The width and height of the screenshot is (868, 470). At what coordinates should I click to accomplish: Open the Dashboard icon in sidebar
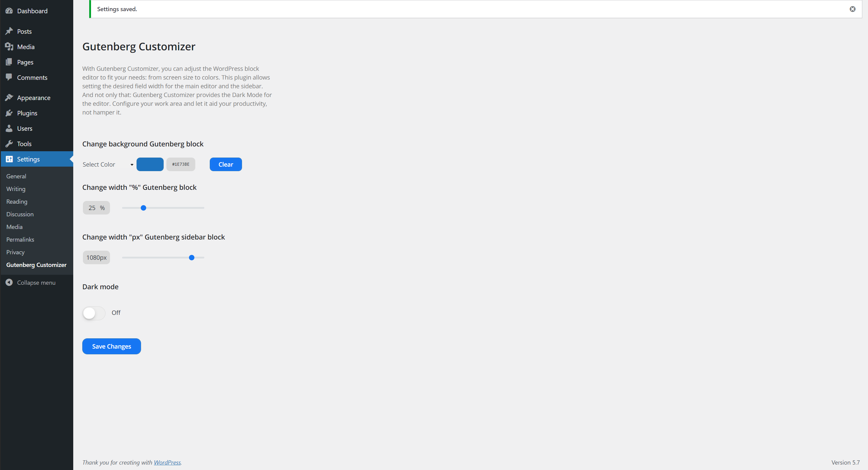(x=9, y=11)
